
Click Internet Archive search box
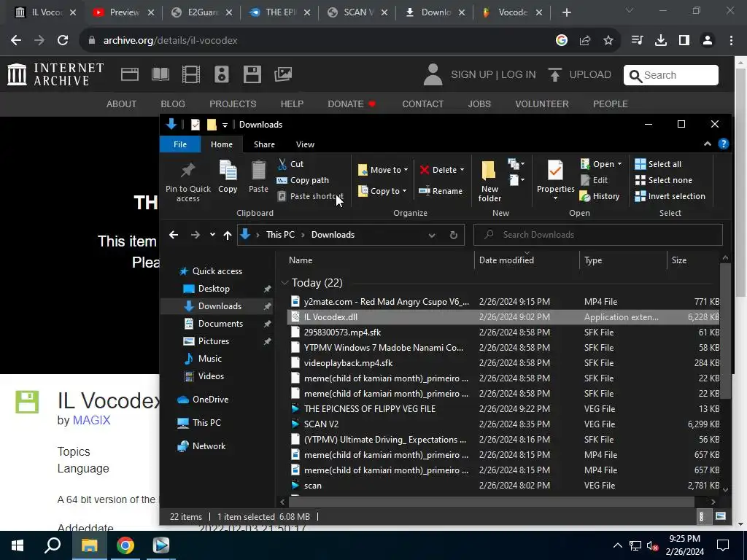click(671, 75)
